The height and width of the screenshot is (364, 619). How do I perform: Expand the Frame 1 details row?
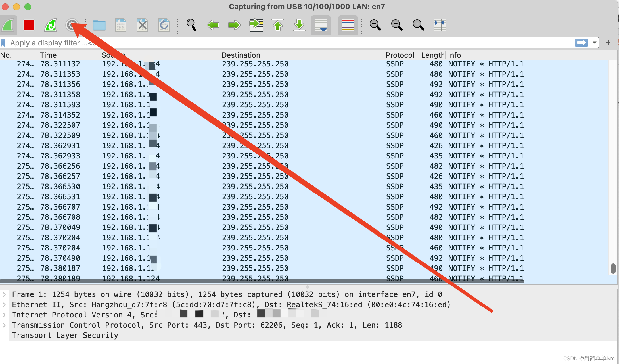(4, 294)
